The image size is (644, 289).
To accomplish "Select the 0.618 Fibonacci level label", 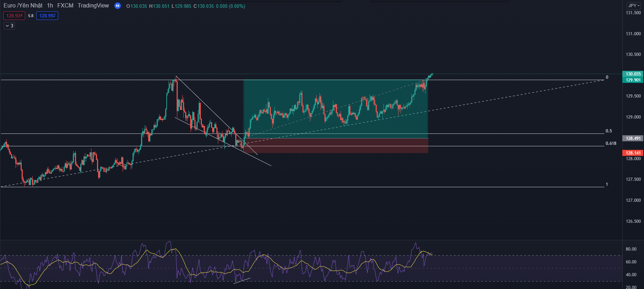I will (611, 143).
